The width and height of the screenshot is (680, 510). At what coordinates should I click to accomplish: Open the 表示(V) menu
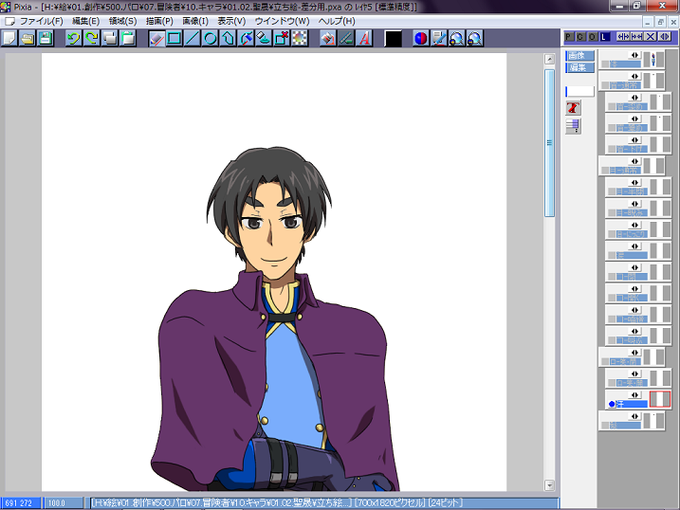232,21
